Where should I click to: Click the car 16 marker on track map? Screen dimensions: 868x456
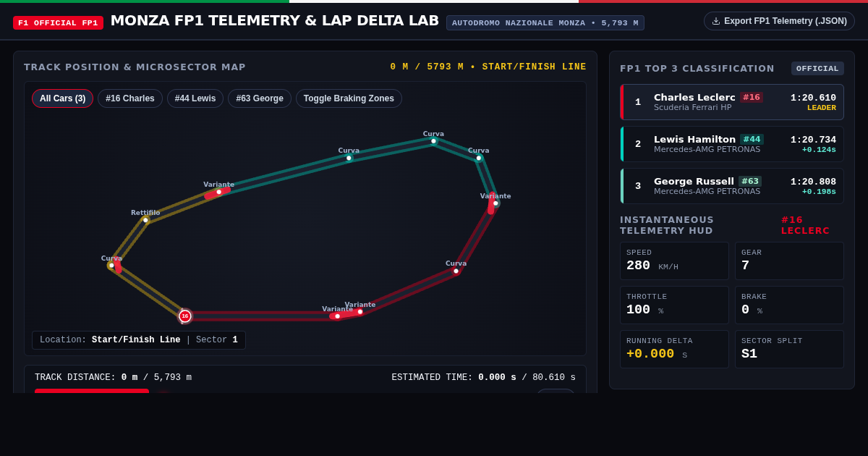(x=185, y=316)
